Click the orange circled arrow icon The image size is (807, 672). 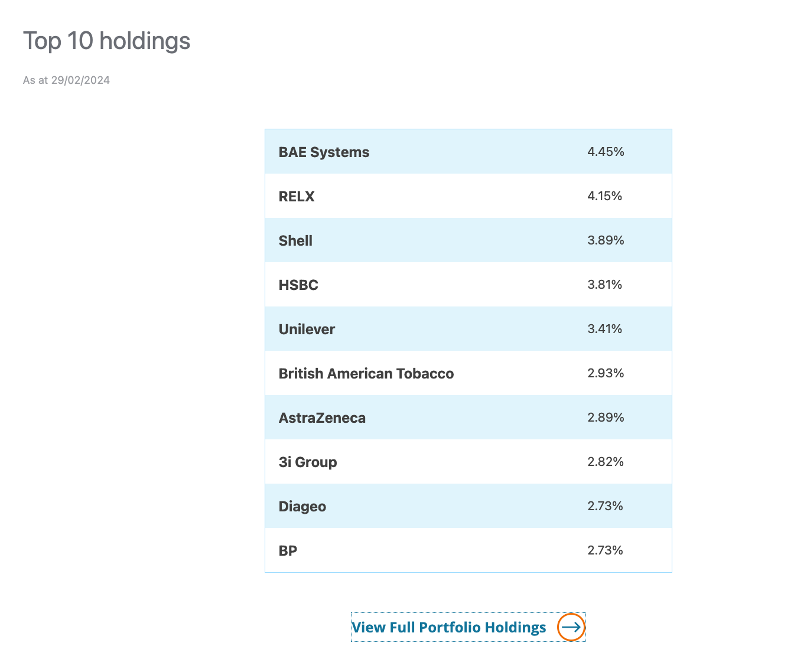click(571, 627)
